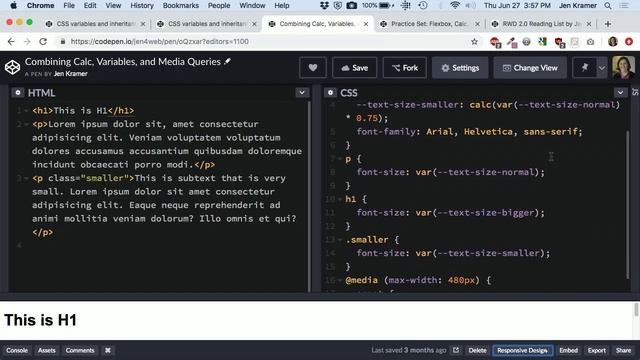
Task: Open pen Settings
Action: (460, 68)
